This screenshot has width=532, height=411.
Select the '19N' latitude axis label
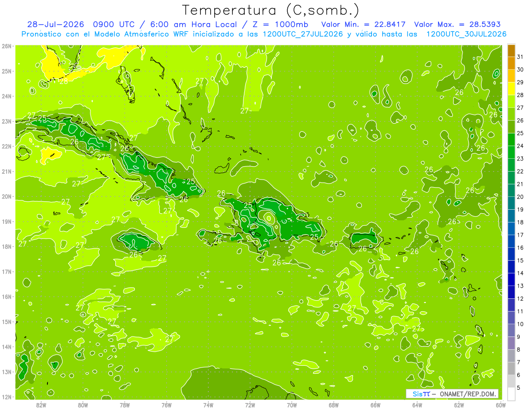pyautogui.click(x=7, y=221)
